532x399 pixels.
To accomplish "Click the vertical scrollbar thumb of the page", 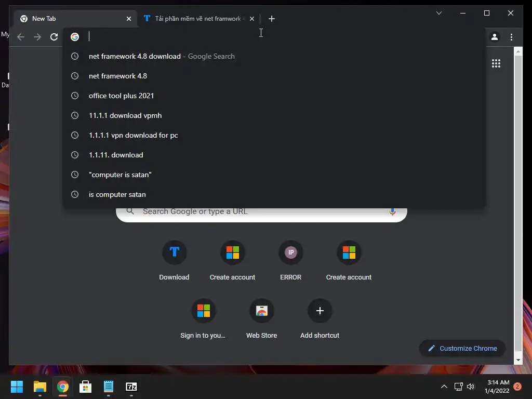I will coord(518,204).
